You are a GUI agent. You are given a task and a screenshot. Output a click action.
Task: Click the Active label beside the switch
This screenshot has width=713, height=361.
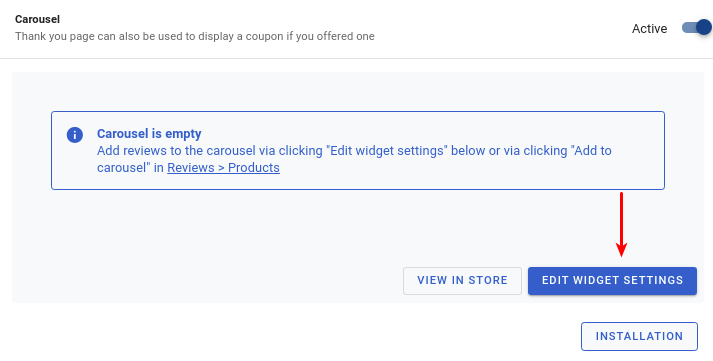[x=649, y=29]
